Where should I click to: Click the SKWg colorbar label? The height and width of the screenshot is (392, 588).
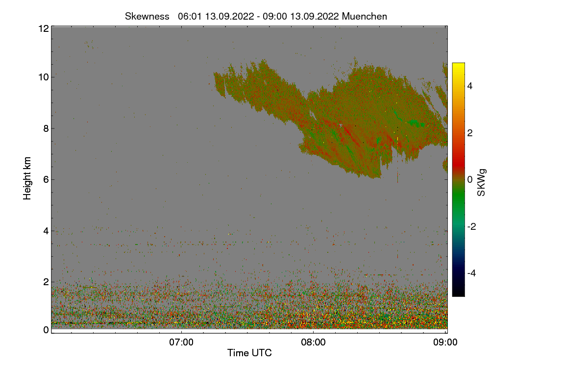tap(482, 182)
